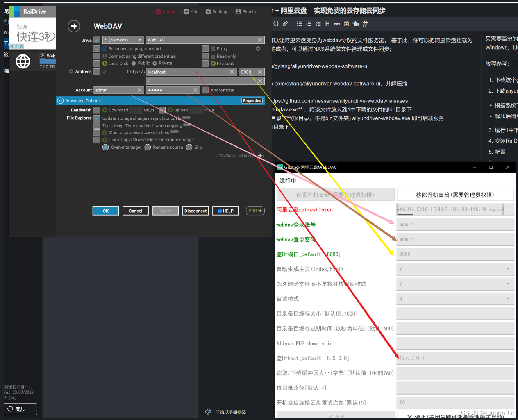Screen dimensions: 518x420
Task: Insert a code block in the markdown toolbar
Action: (x=276, y=24)
